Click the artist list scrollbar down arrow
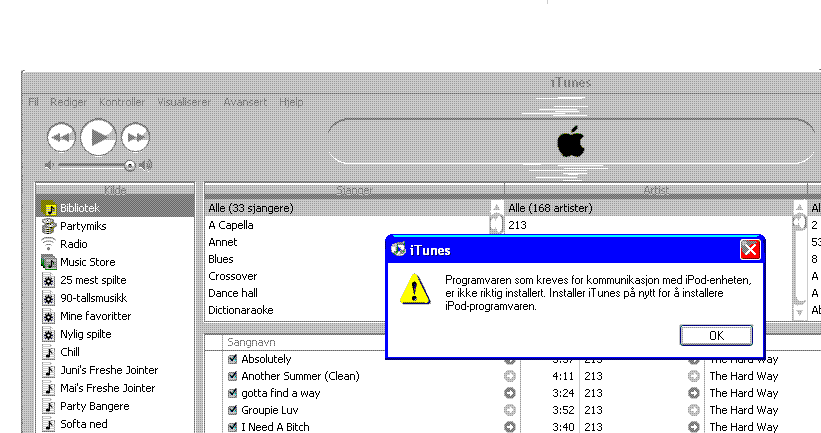Screen dimensions: 821x433 [x=800, y=313]
